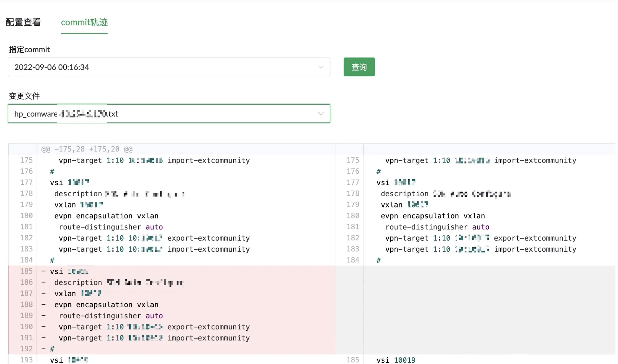Viewport: 618px width, 364px height.
Task: Click right pane line vsi 10019
Action: coord(396,360)
